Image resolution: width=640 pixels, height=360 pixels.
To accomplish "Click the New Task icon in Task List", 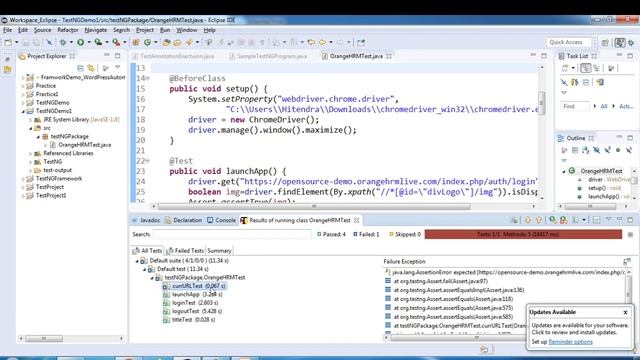I will click(x=565, y=68).
